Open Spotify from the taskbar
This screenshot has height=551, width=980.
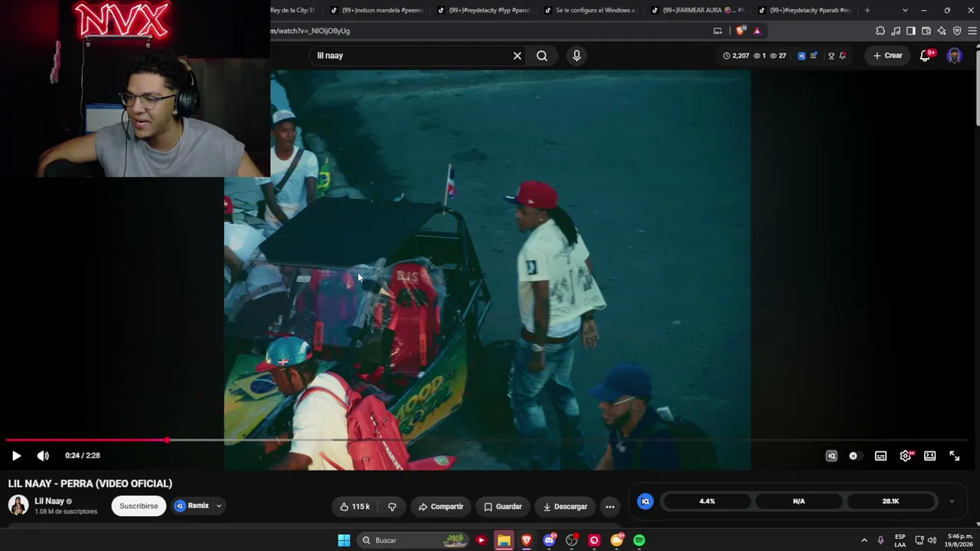(x=639, y=540)
